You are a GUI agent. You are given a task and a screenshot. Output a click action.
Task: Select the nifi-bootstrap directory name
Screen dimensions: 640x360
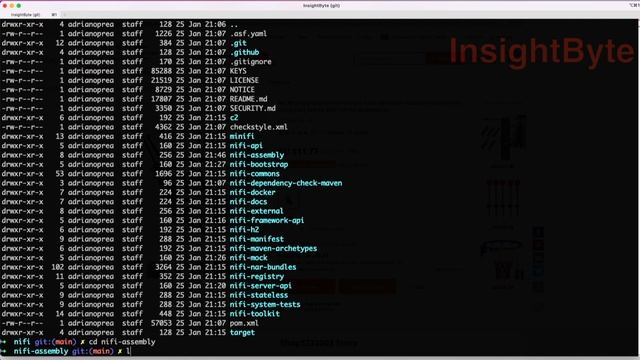(258, 164)
